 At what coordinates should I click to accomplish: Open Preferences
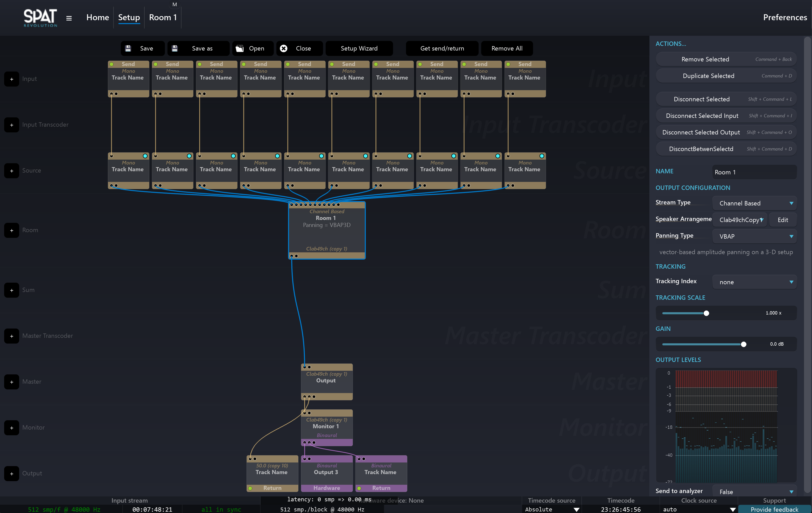coord(785,18)
